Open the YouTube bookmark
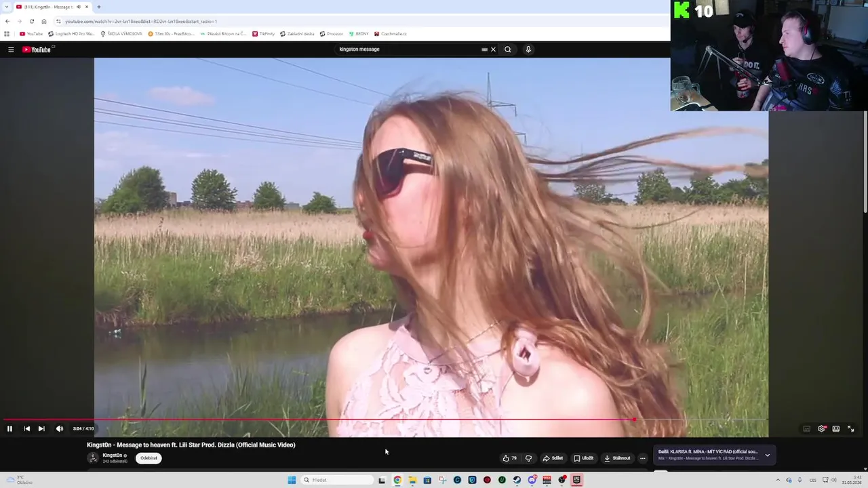This screenshot has width=868, height=488. pos(31,33)
